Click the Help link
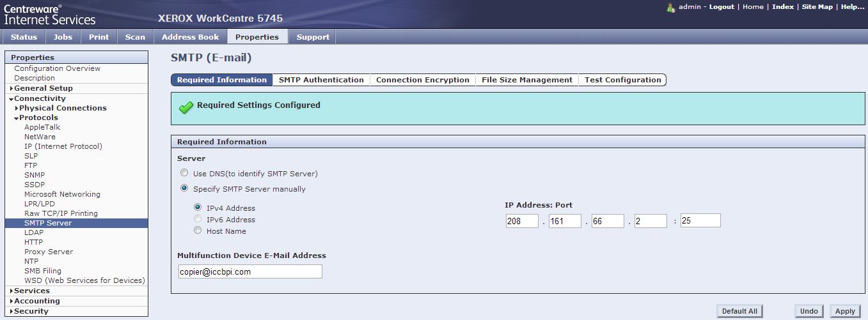Image resolution: width=868 pixels, height=320 pixels. 853,7
